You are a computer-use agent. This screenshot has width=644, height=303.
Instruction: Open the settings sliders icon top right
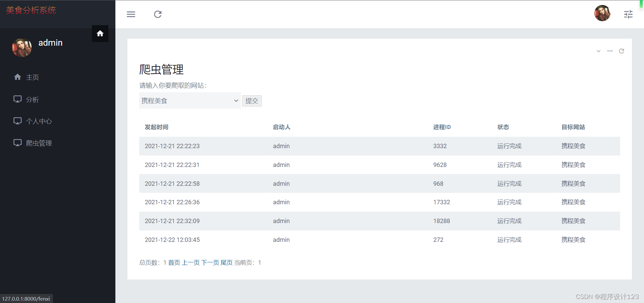[628, 14]
